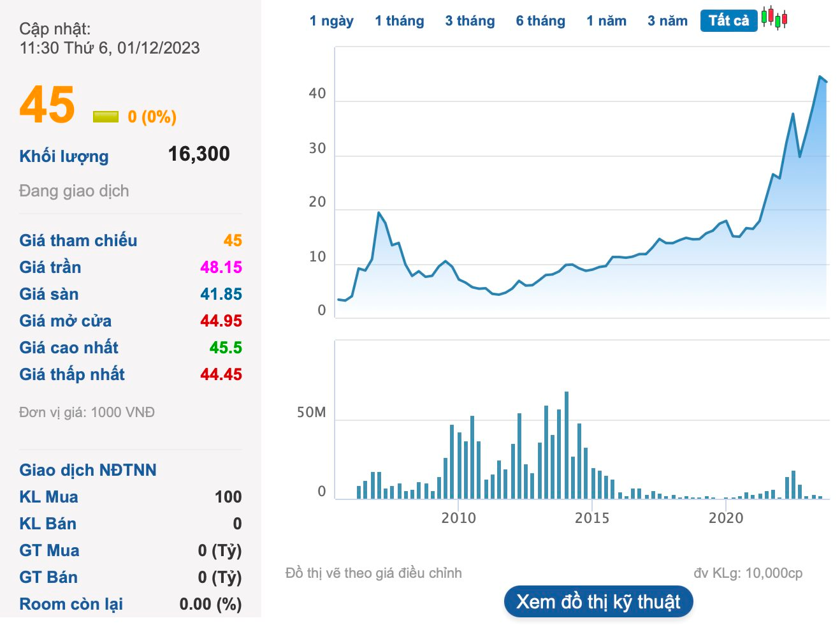Click the 'Giá sàn' label

[49, 294]
